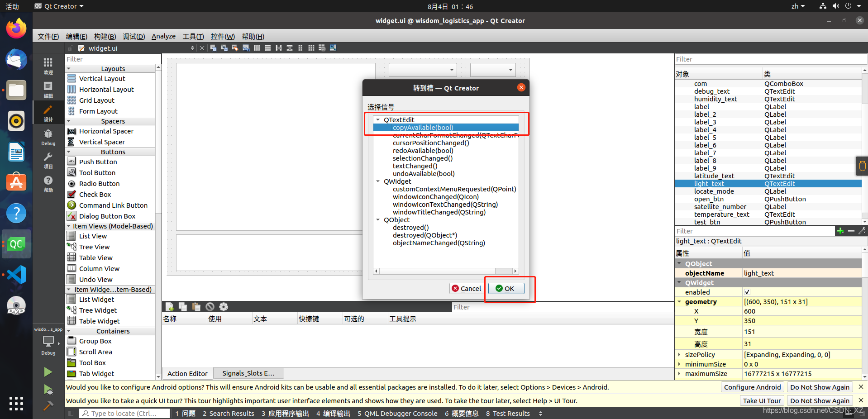The height and width of the screenshot is (419, 868).
Task: Click the Configure Android button
Action: click(x=752, y=387)
